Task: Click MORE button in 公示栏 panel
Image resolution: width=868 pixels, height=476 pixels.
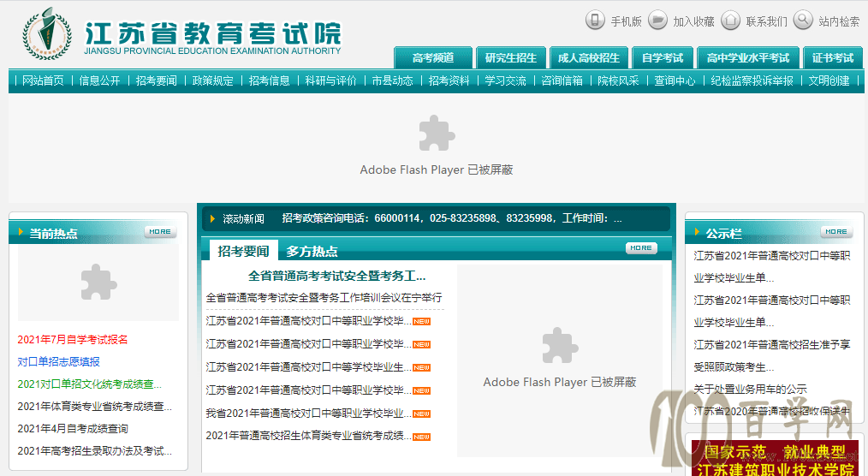Action: coord(835,232)
